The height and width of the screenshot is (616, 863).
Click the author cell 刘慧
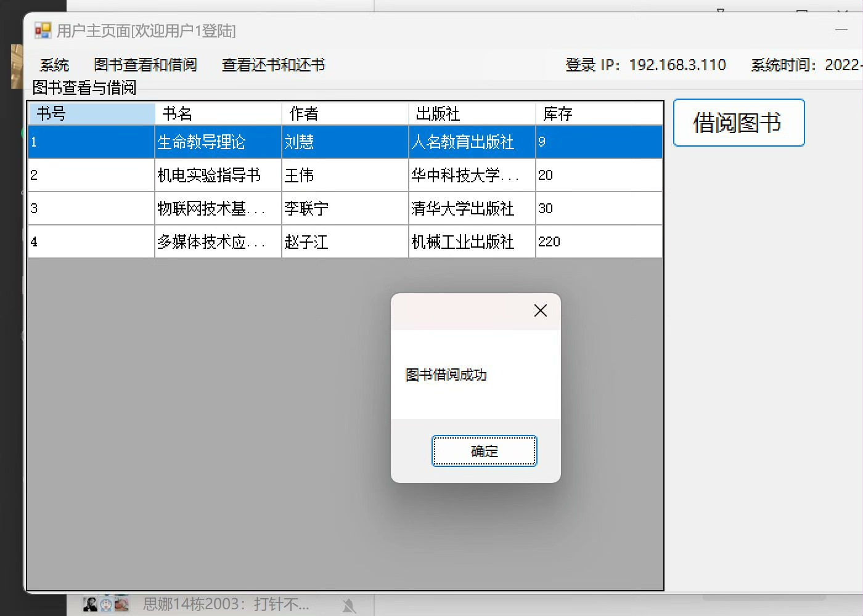(x=345, y=142)
